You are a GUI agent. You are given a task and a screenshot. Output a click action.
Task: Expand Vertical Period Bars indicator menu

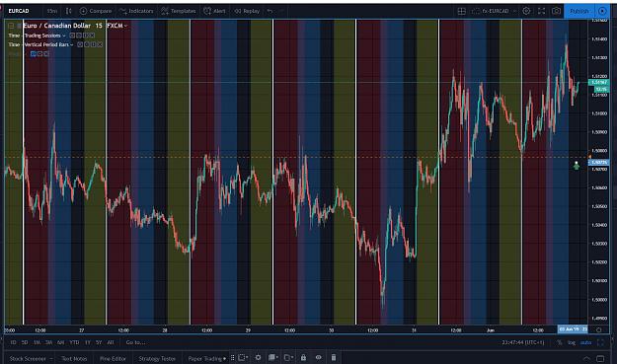pos(72,44)
